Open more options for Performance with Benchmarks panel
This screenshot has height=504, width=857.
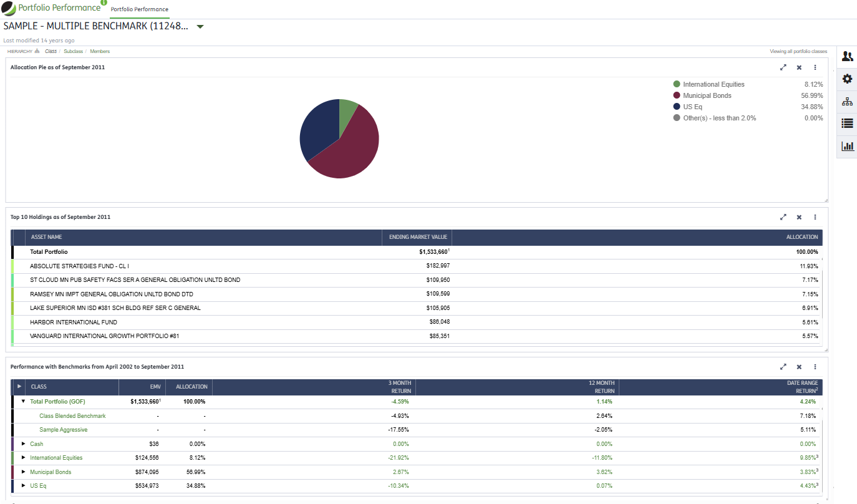(x=815, y=367)
